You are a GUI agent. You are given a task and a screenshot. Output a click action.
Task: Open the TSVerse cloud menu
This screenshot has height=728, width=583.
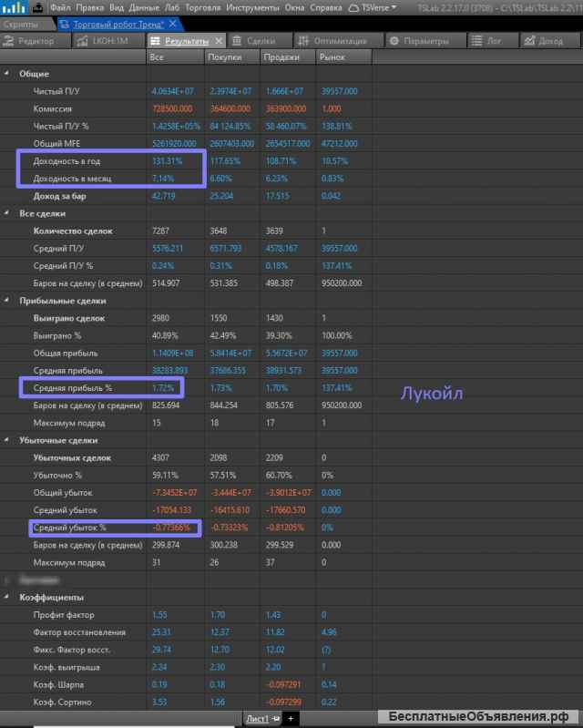373,7
